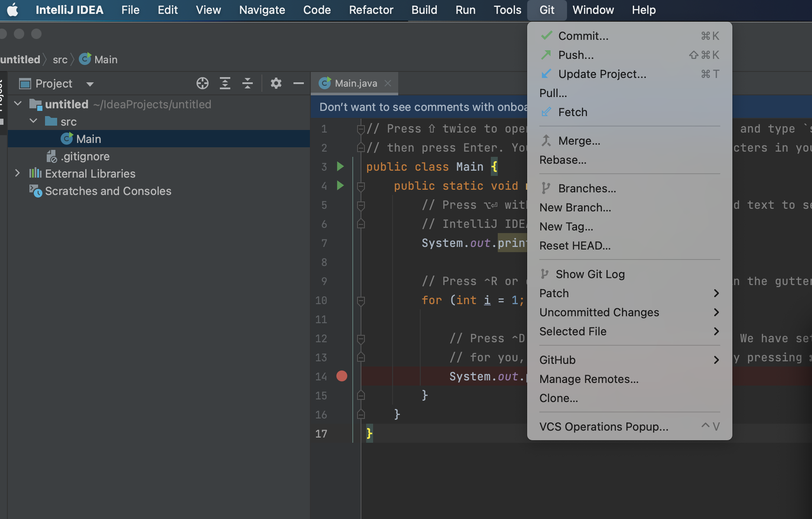Viewport: 812px width, 519px height.
Task: Hide the Project panel with minus icon
Action: tap(299, 83)
